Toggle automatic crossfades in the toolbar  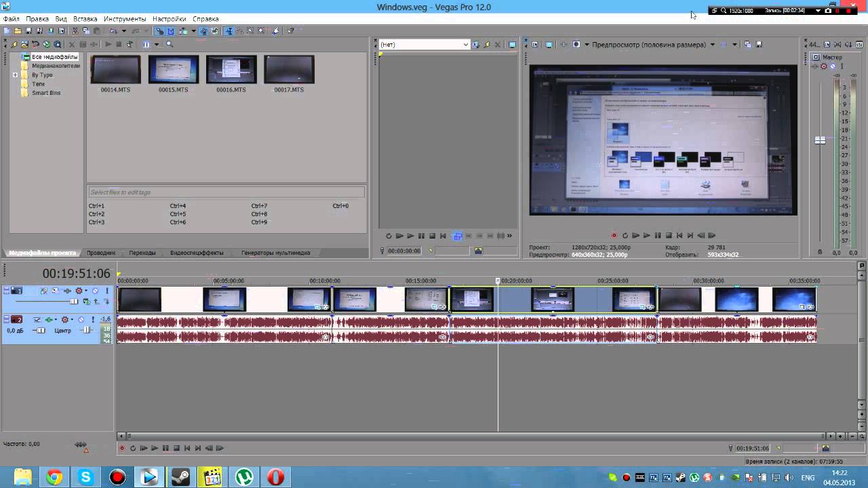(x=172, y=30)
